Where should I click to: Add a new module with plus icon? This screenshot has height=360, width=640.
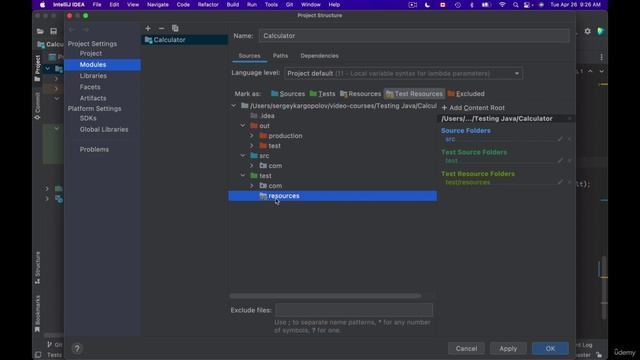pyautogui.click(x=148, y=28)
